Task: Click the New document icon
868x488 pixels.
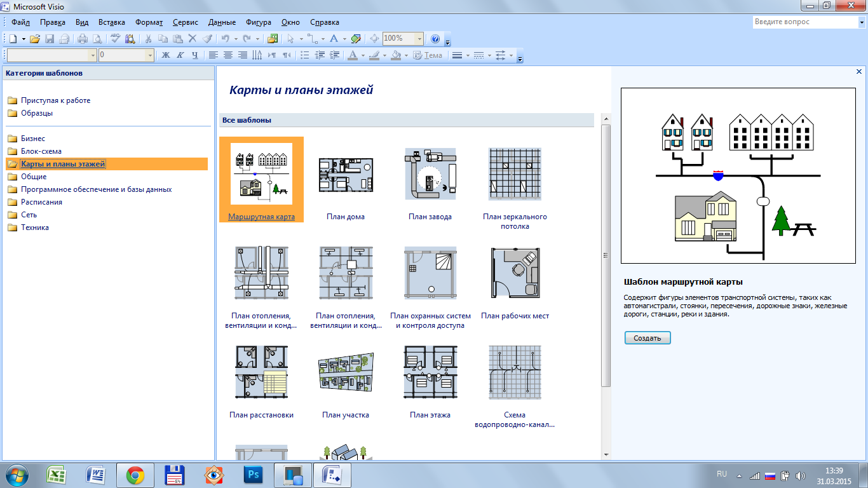Action: pos(13,39)
